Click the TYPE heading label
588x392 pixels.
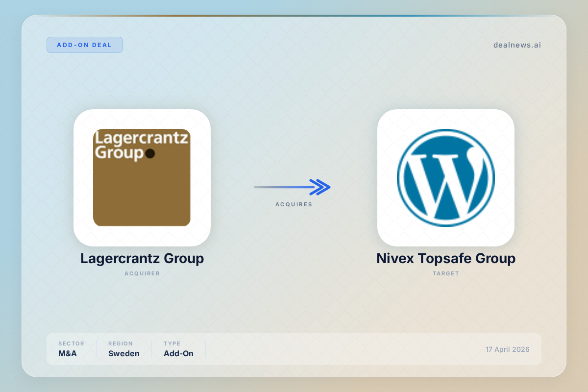172,343
